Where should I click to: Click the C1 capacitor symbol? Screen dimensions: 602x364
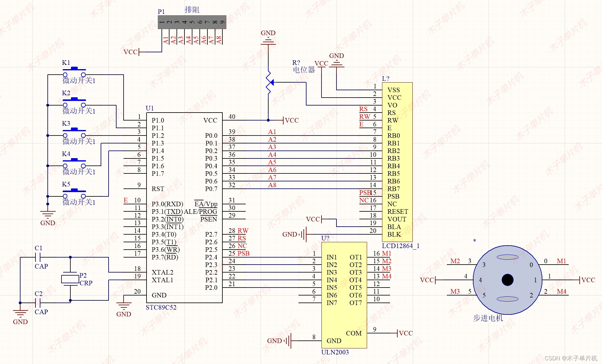coord(38,257)
